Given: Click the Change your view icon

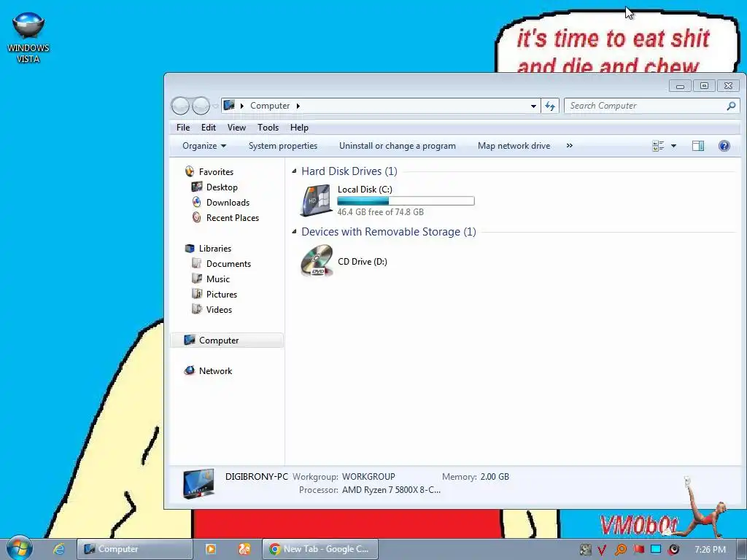Looking at the screenshot, I should tap(658, 146).
